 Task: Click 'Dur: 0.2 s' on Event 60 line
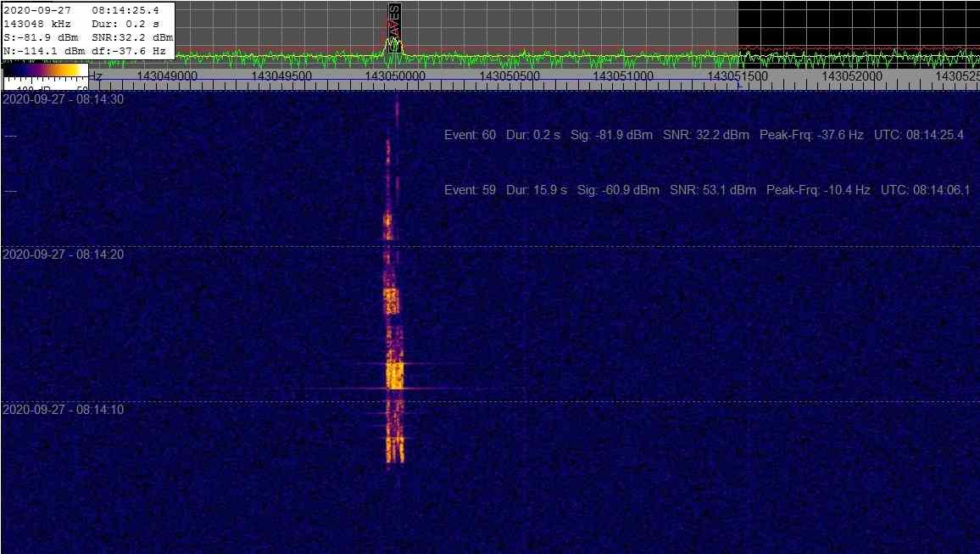point(533,135)
